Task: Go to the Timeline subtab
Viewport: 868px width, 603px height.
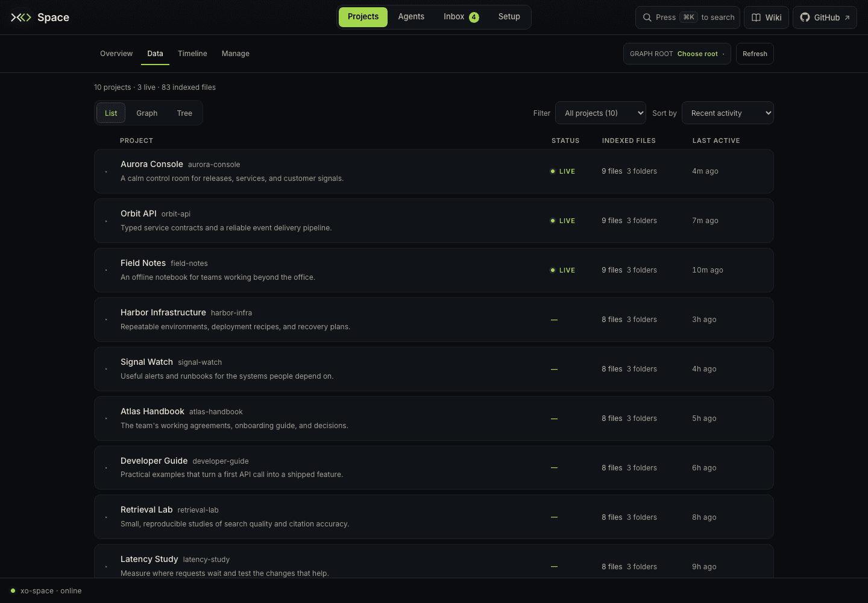Action: click(x=192, y=54)
